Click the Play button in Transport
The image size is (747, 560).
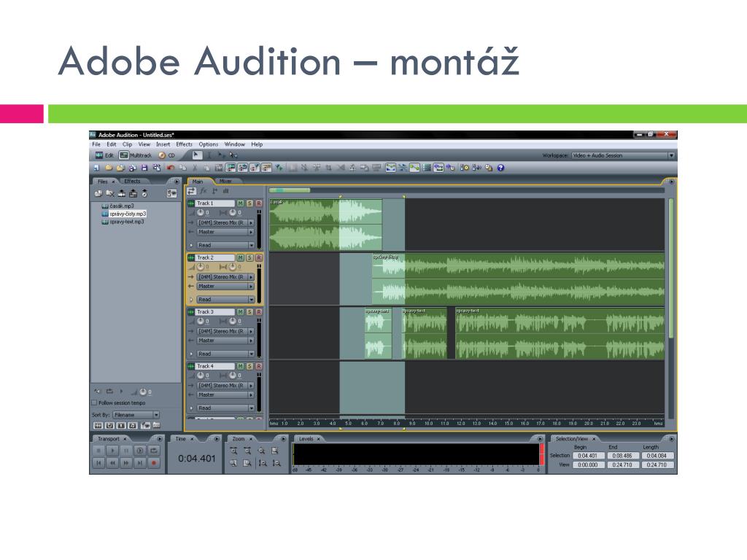(112, 451)
